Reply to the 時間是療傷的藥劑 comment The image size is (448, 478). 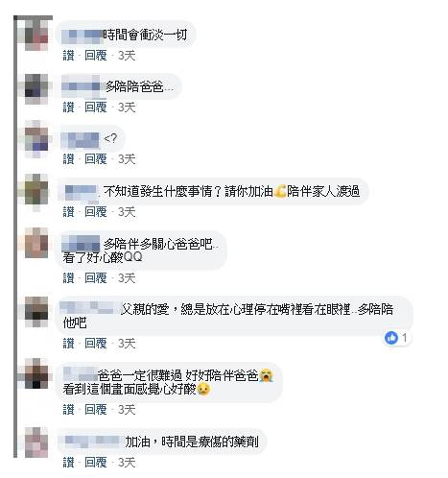click(x=96, y=463)
